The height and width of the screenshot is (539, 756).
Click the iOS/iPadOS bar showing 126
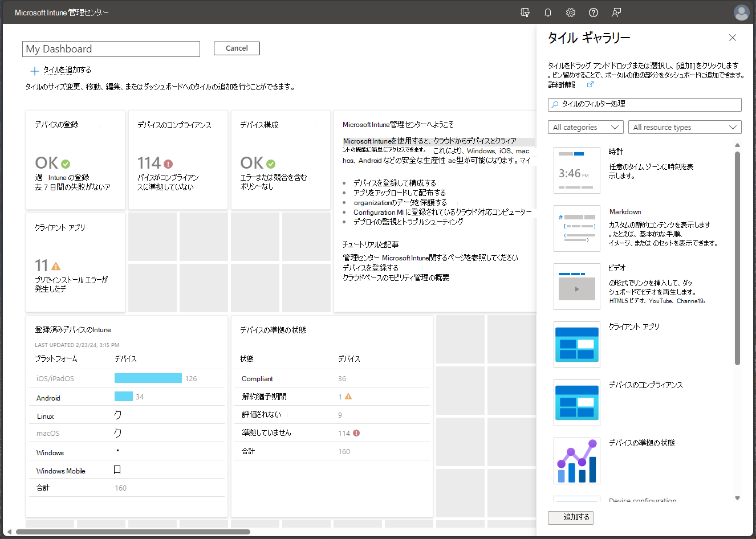(148, 378)
